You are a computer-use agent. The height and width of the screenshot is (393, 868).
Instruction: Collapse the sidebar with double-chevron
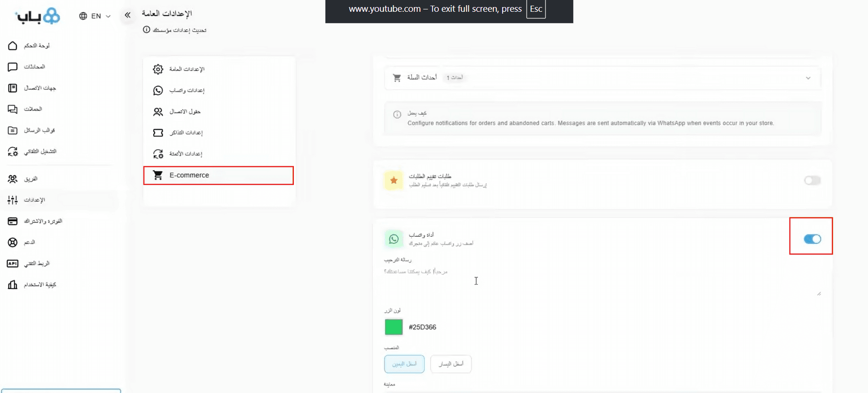(x=127, y=16)
